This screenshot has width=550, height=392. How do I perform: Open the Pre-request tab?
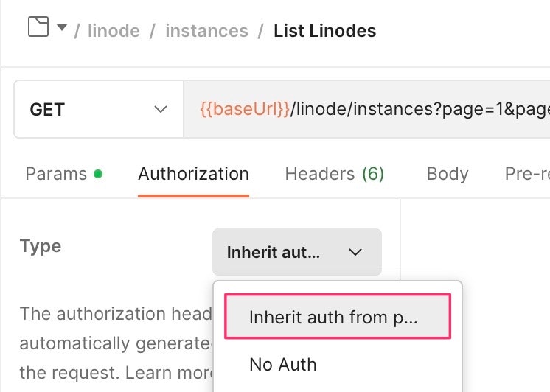coord(527,174)
